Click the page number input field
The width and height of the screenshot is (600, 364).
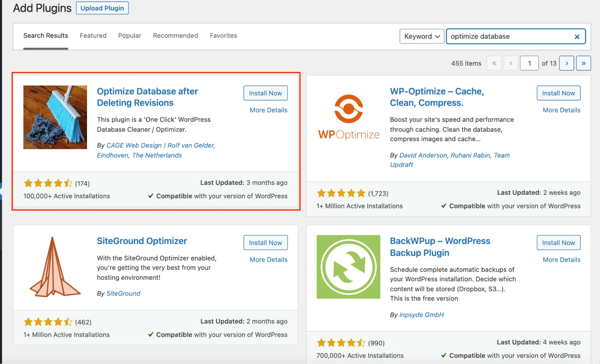coord(529,63)
